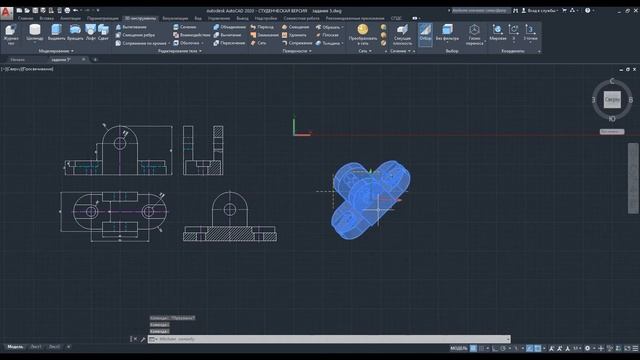640x360 pixels.
Task: Click the Секущая плоскость (Section Plane) tool
Action: (x=402, y=34)
